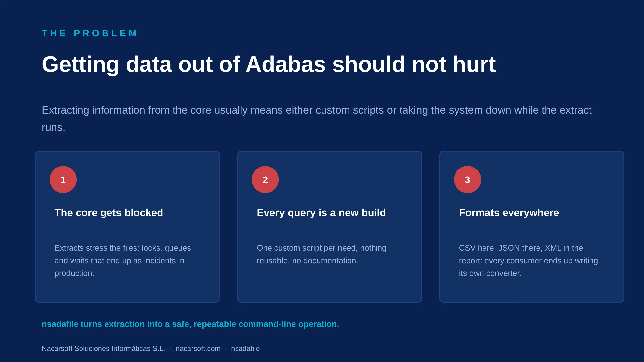Click Nacarsoft Soluciones Informáticas S.L. footer text
Screen dimensions: 644x362
[x=103, y=348]
